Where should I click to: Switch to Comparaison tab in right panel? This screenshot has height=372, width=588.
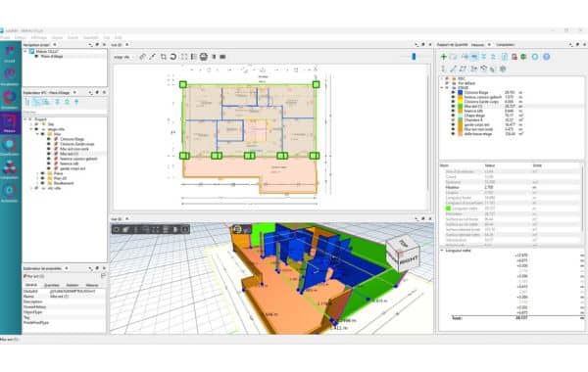(x=505, y=45)
